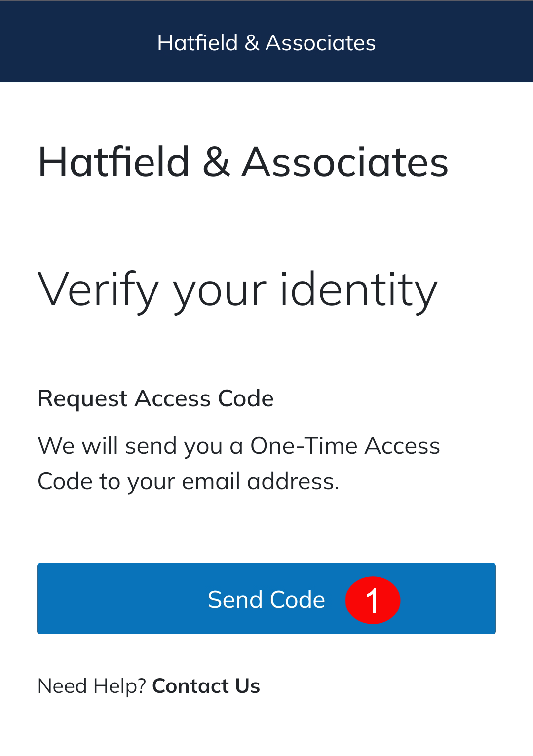Screen dimensions: 533x756
Task: Click the Request Access Code subheading
Action: [x=155, y=398]
